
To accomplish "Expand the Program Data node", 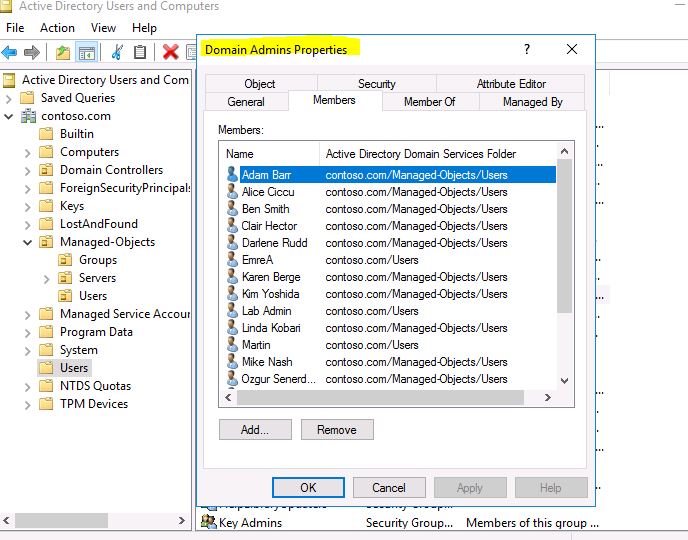I will [28, 333].
